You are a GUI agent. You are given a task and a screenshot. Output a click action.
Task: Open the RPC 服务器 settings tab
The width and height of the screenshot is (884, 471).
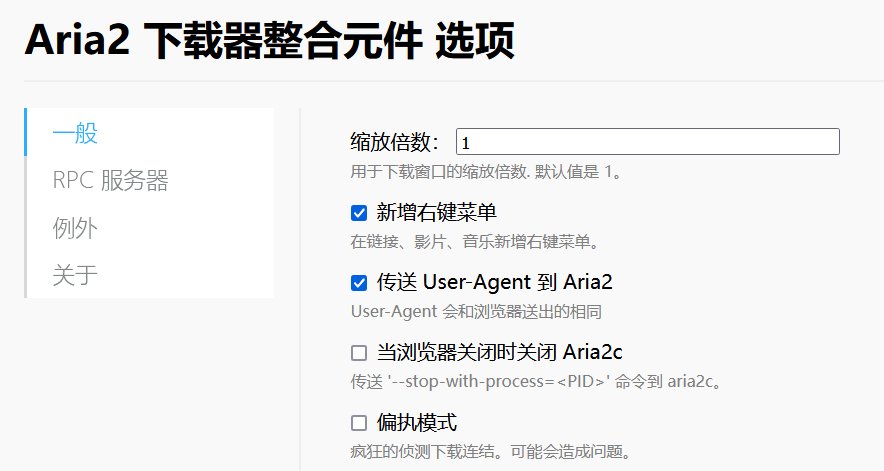point(110,180)
